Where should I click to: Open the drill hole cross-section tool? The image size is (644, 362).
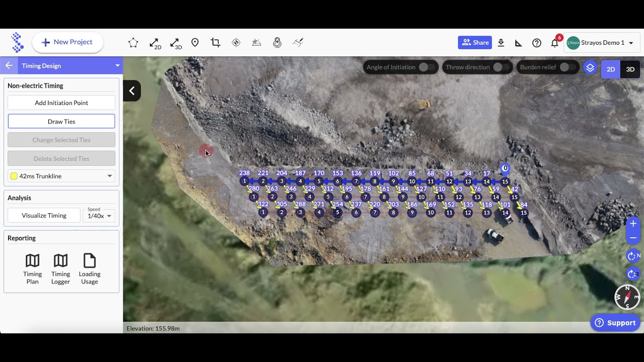pos(277,43)
